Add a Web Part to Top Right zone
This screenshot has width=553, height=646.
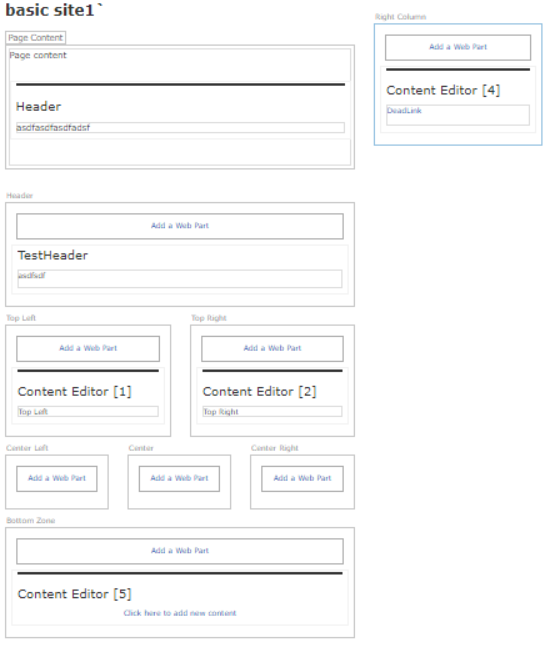coord(272,349)
